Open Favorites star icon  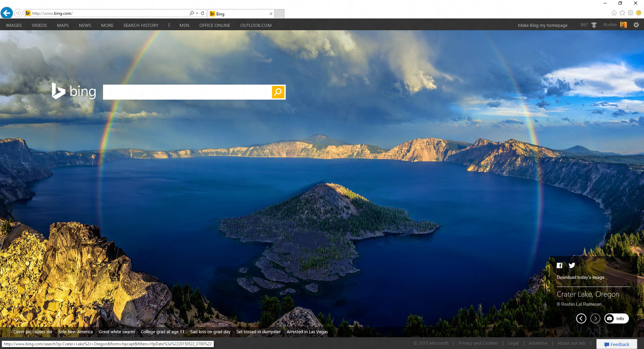pyautogui.click(x=622, y=13)
